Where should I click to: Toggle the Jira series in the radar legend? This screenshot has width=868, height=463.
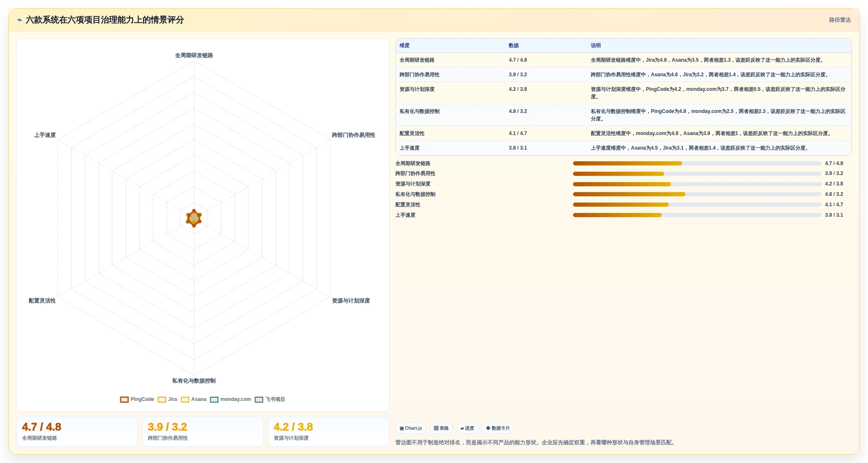click(168, 399)
